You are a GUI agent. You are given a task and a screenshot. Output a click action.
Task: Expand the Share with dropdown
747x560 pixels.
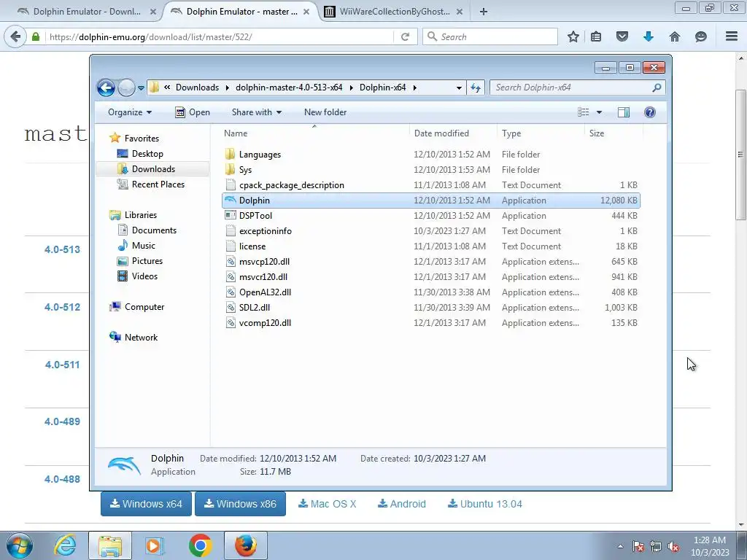256,112
